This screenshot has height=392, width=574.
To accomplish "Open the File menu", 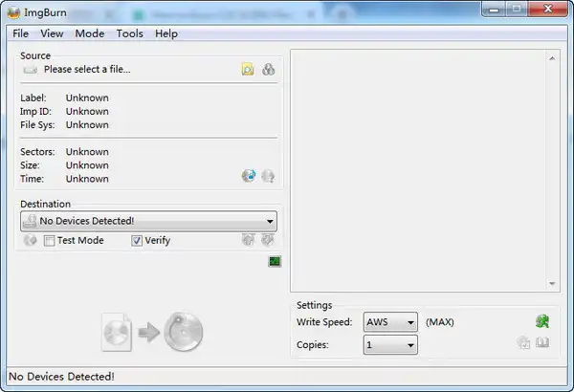I will [21, 33].
